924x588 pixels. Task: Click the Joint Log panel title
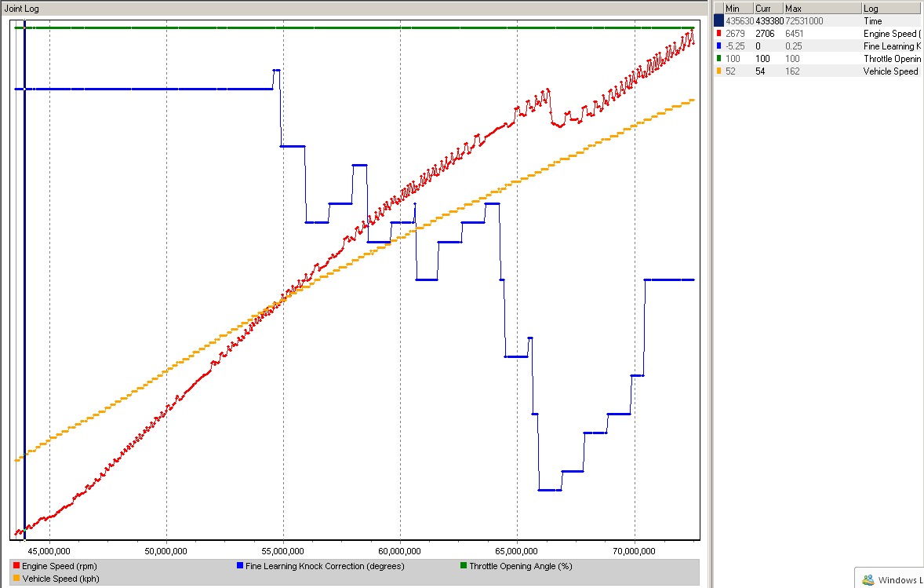click(x=21, y=9)
